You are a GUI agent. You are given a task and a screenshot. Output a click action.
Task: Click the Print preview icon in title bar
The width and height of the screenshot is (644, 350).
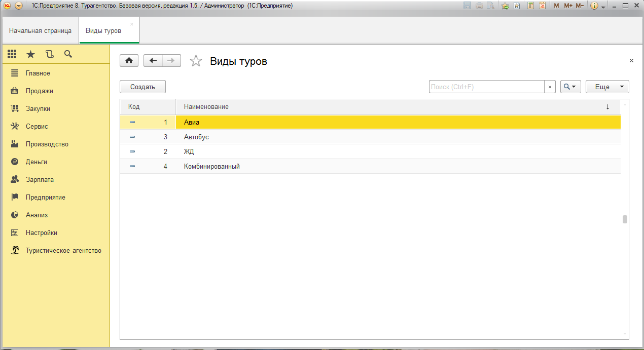(x=490, y=6)
